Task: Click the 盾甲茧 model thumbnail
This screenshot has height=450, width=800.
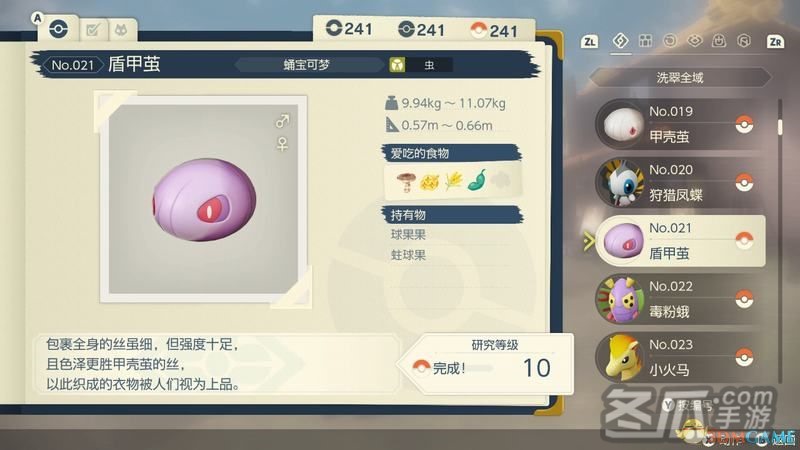Action: click(x=203, y=199)
